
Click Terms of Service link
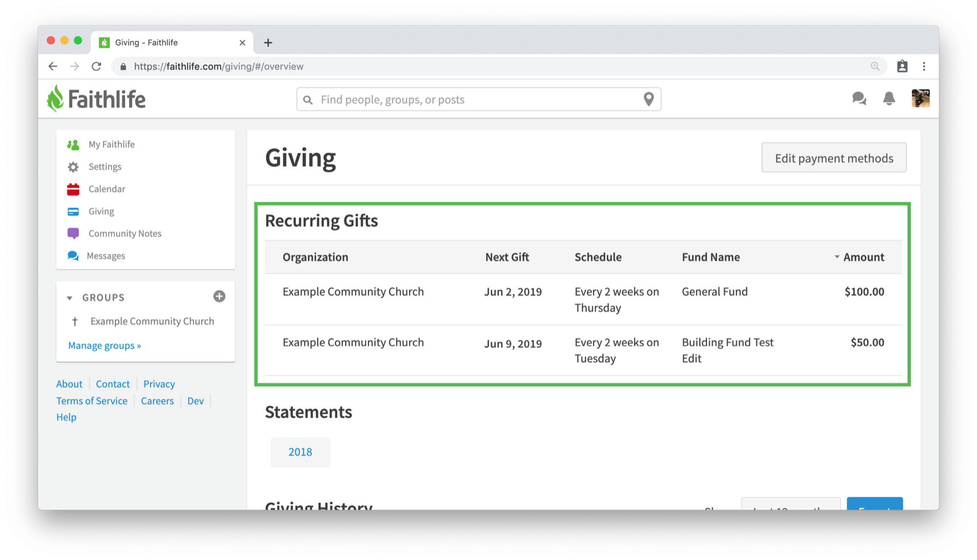pyautogui.click(x=92, y=401)
